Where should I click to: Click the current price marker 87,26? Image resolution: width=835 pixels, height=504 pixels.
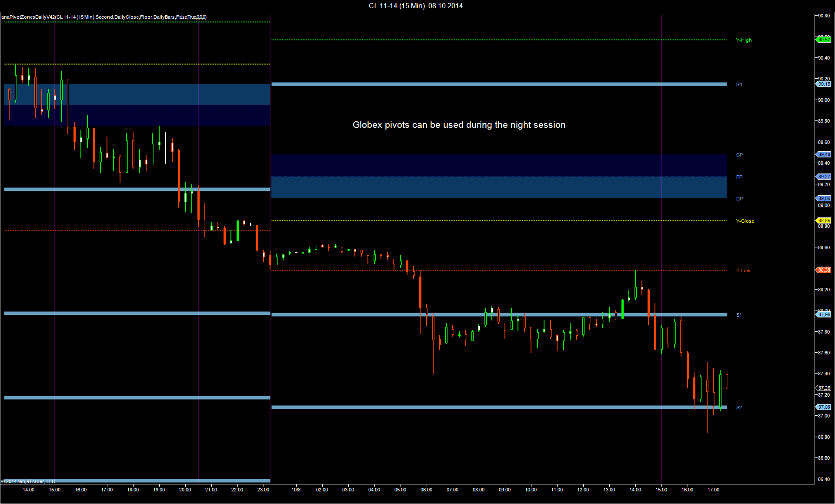pos(824,388)
